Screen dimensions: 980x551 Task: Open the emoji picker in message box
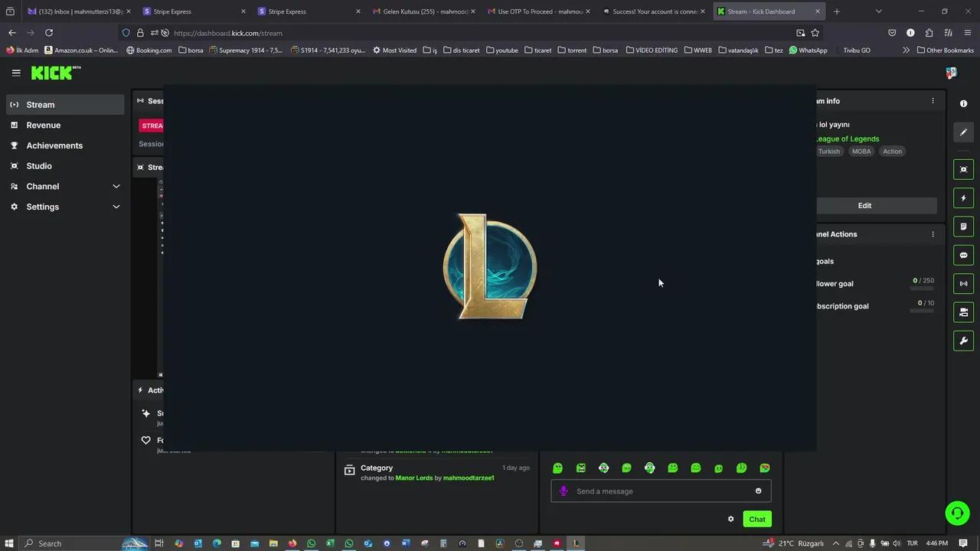758,491
